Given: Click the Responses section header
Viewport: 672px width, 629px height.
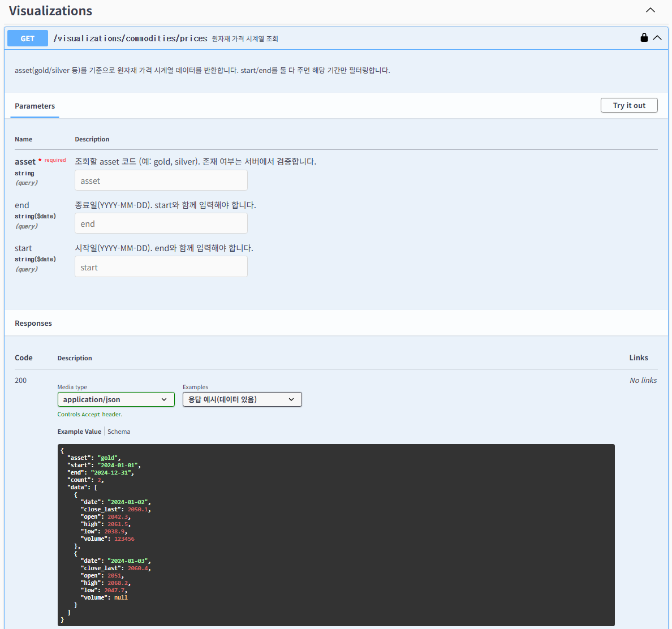Looking at the screenshot, I should 33,324.
